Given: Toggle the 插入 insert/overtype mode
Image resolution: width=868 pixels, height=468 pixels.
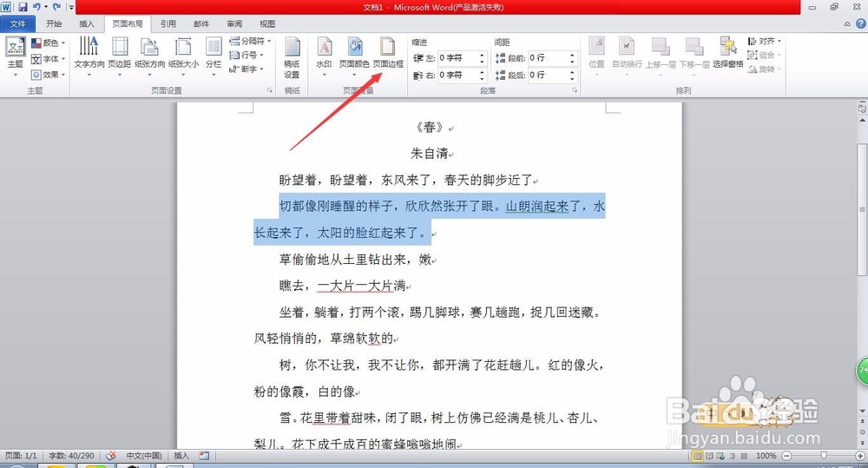Looking at the screenshot, I should [181, 455].
